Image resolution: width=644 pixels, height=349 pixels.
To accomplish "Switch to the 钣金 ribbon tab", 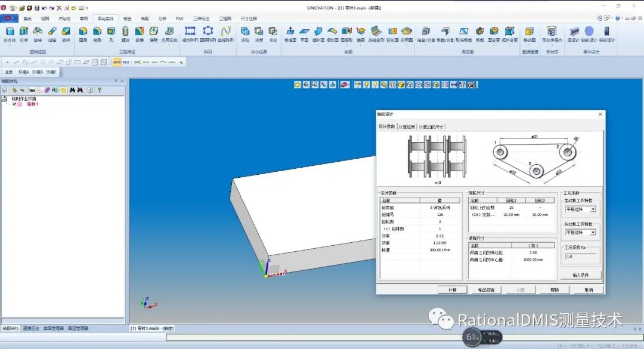I will pyautogui.click(x=128, y=18).
